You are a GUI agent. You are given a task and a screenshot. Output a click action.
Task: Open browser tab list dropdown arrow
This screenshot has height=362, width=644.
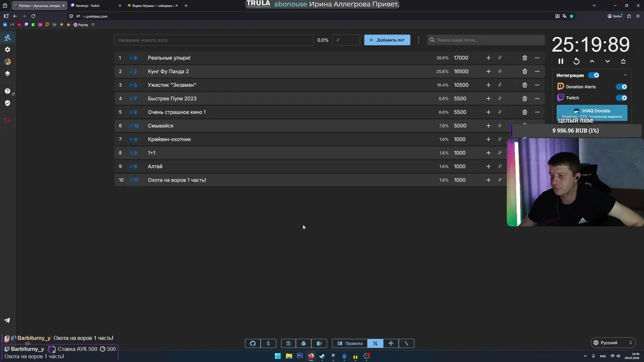pos(594,6)
